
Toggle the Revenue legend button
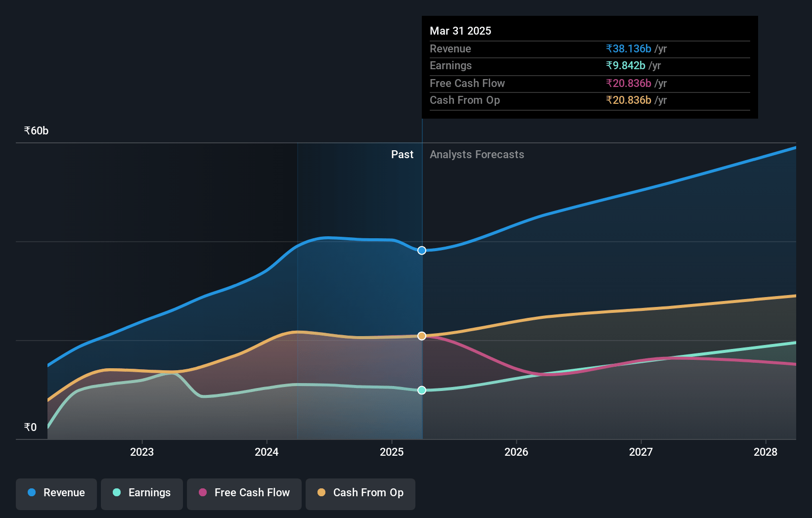(x=56, y=494)
